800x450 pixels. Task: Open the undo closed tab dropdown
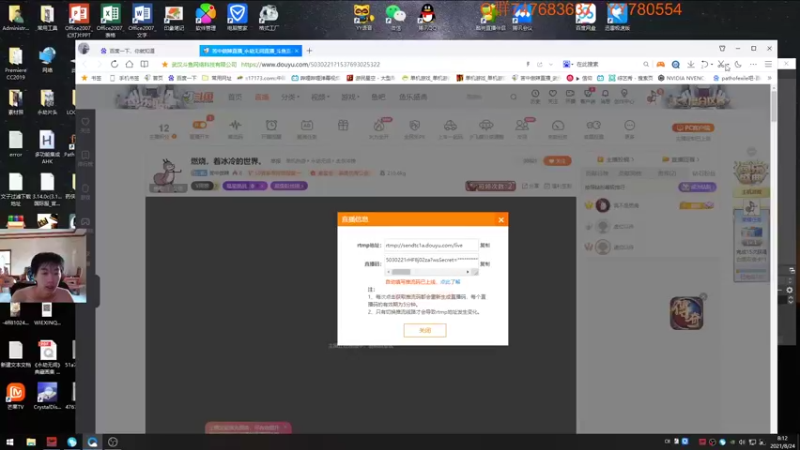[x=712, y=64]
